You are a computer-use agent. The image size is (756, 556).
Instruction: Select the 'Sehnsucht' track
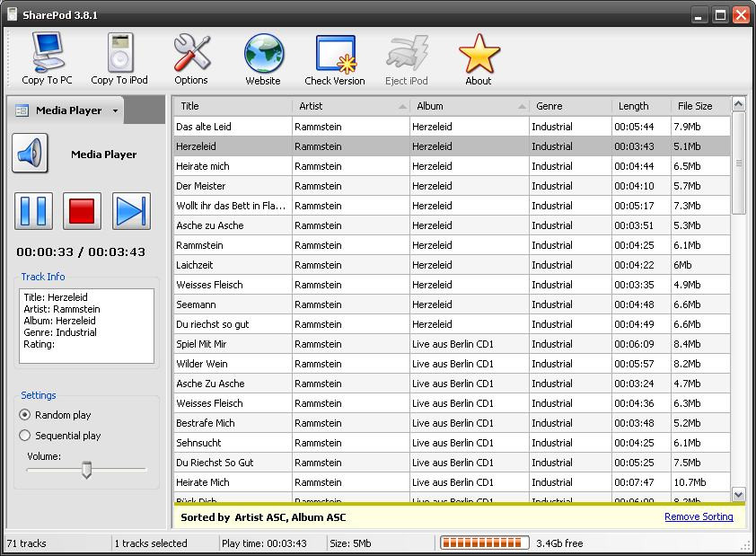(x=452, y=443)
